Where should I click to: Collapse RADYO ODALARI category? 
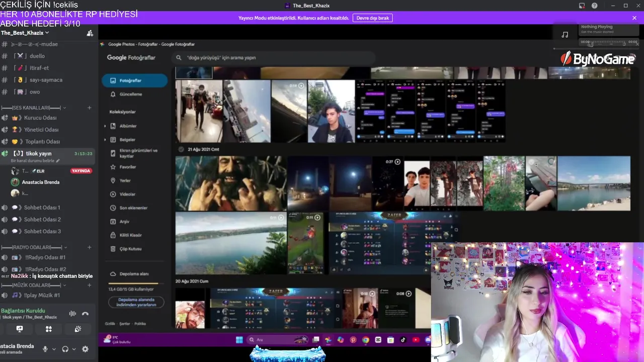point(34,247)
